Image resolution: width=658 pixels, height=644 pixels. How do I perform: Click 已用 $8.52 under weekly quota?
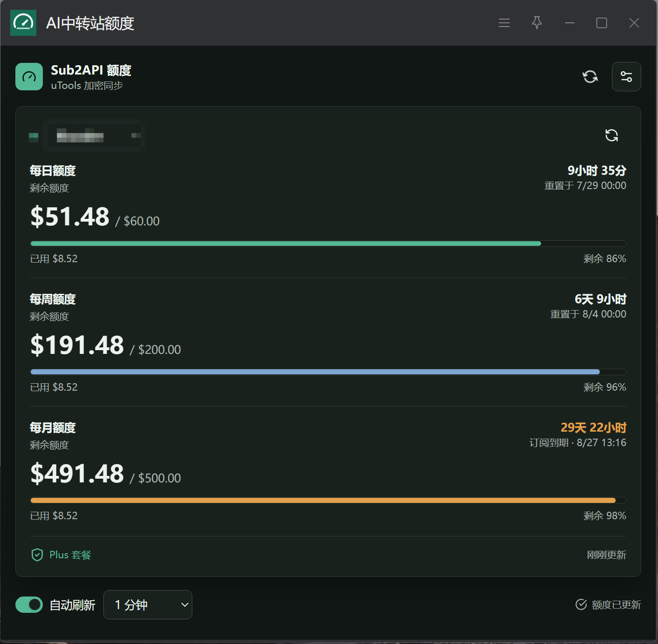coord(54,387)
